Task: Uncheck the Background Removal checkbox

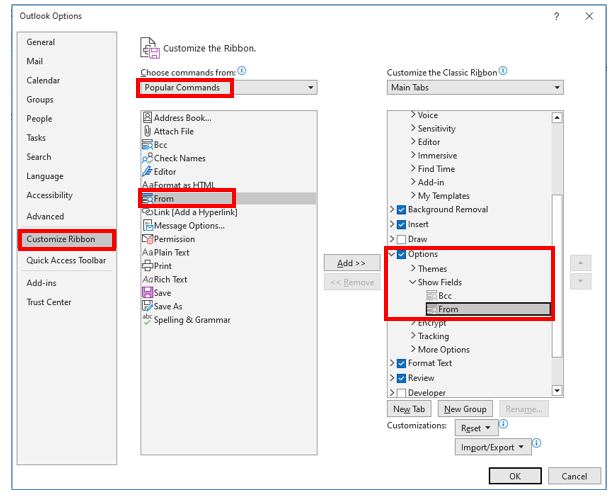Action: (401, 210)
